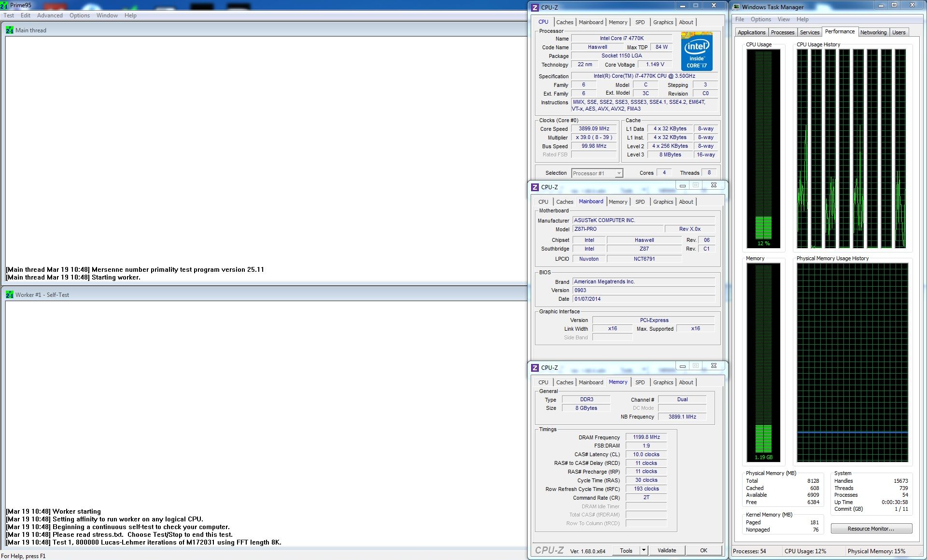927x560 pixels.
Task: Open the Advanced menu in Prime95
Action: pos(50,15)
